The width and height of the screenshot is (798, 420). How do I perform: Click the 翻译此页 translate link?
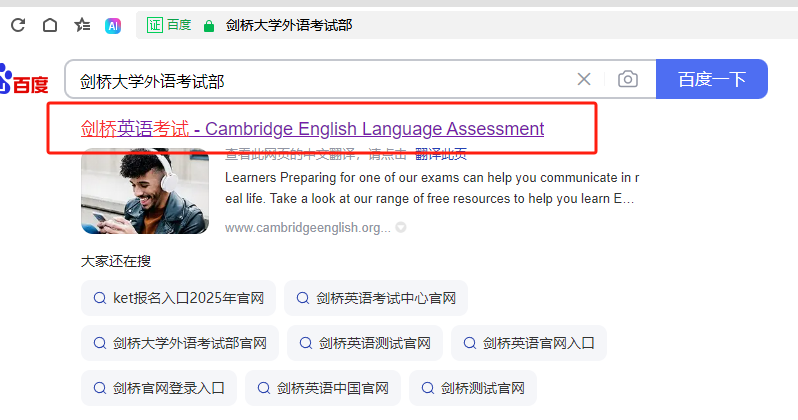pos(441,154)
